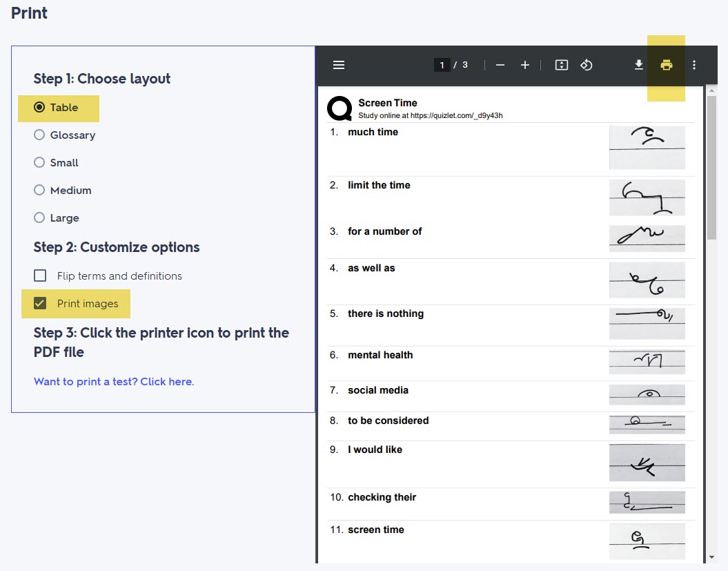The image size is (728, 571).
Task: Zoom out on the PDF preview
Action: (500, 64)
